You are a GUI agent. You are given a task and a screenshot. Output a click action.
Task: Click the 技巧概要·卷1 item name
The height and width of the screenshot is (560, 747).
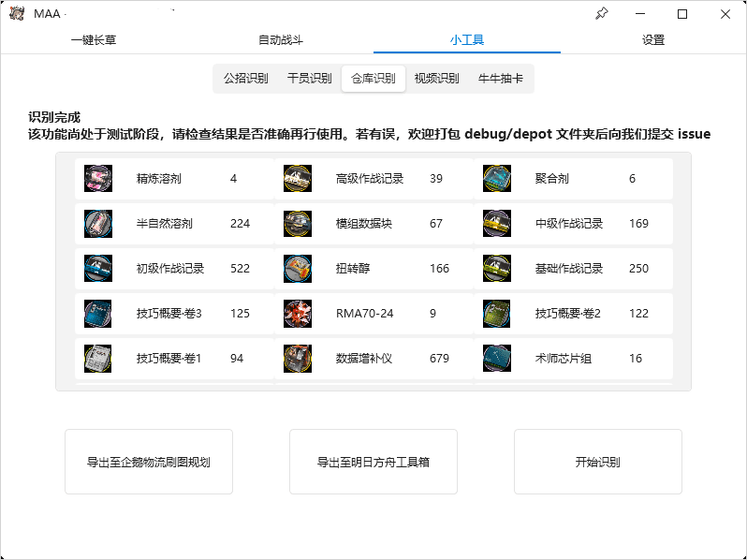168,359
